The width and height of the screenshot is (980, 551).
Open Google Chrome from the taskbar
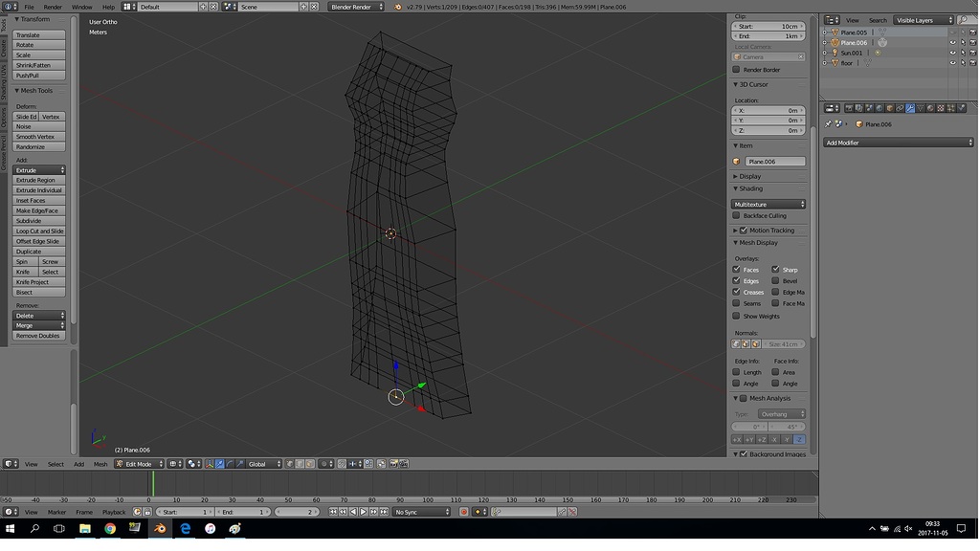110,528
